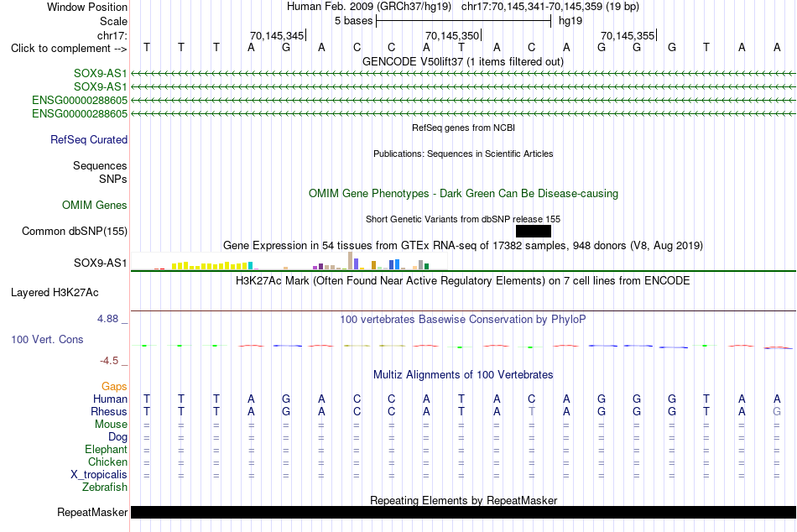
Task: Click the 'Click to complement -->' label
Action: [69, 49]
